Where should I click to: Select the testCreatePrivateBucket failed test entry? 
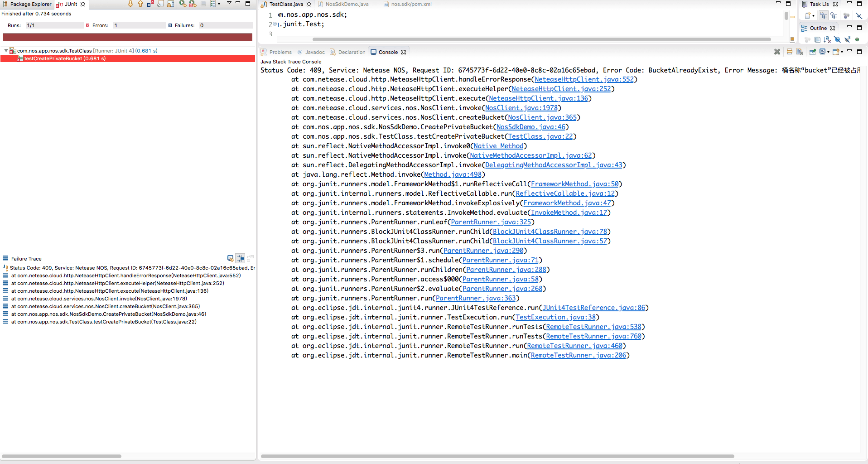(x=65, y=58)
